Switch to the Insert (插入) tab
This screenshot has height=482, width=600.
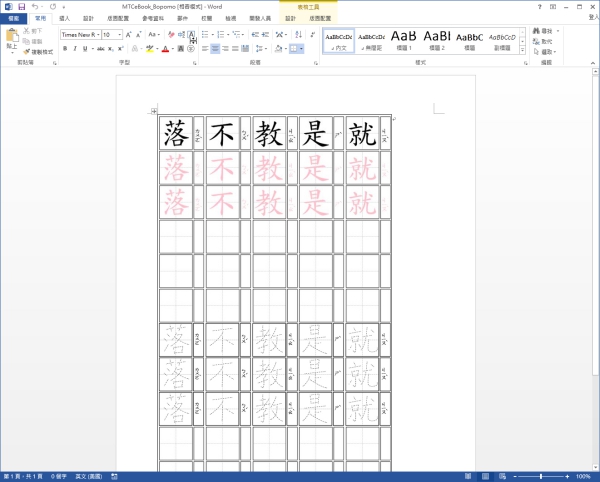(x=64, y=18)
